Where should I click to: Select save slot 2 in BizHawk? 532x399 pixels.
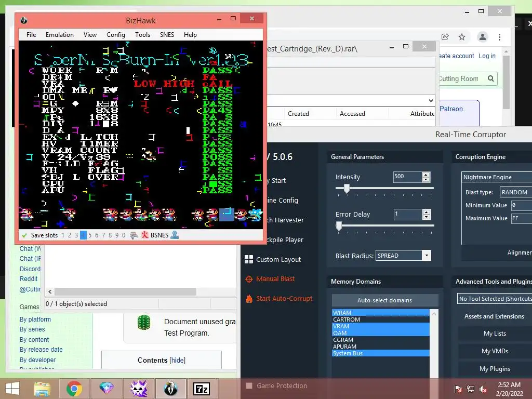[x=70, y=235]
